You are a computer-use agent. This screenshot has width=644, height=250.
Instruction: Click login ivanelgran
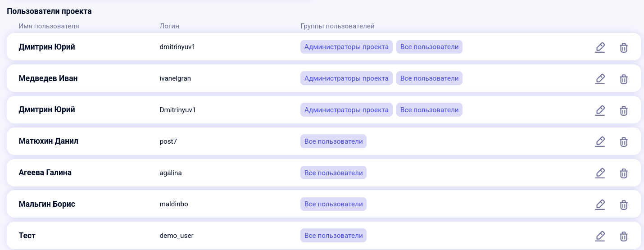tap(176, 78)
